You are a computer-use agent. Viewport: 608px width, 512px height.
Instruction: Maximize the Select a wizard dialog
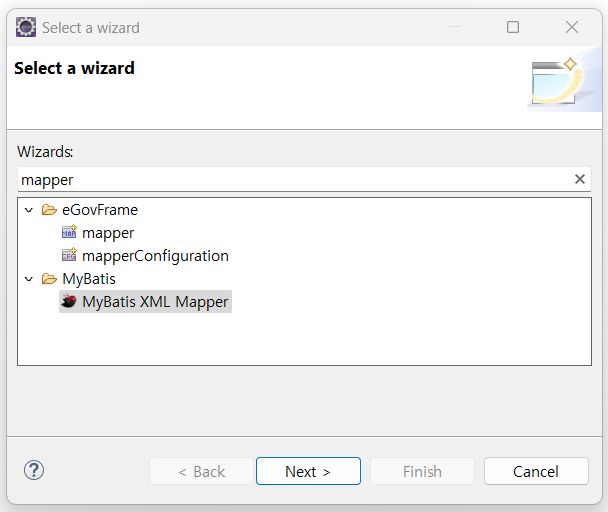click(x=513, y=27)
